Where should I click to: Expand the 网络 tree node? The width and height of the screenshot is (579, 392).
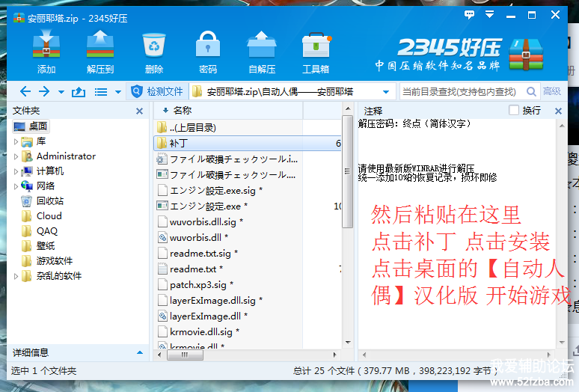[x=16, y=186]
